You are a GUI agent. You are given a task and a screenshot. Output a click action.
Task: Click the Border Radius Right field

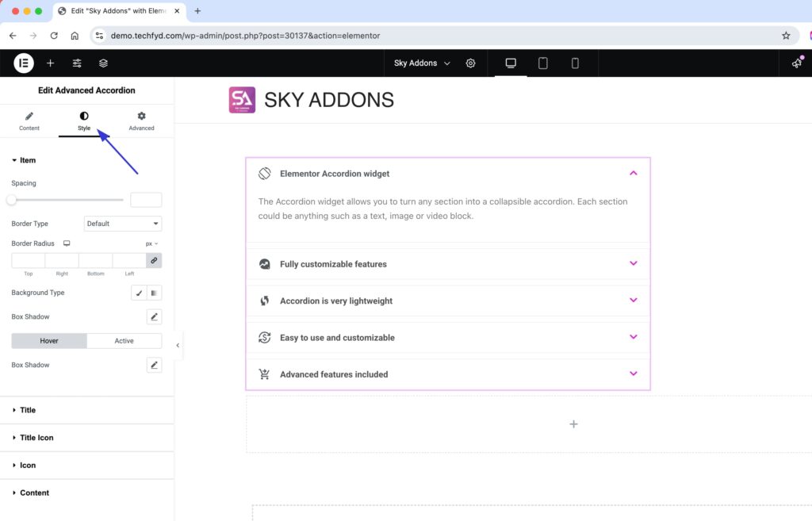point(62,260)
